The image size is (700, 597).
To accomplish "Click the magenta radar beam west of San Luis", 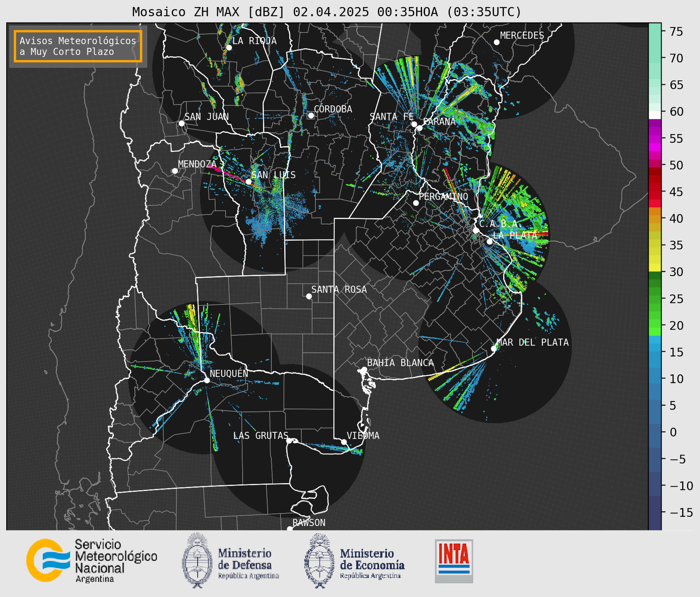I will (x=227, y=173).
